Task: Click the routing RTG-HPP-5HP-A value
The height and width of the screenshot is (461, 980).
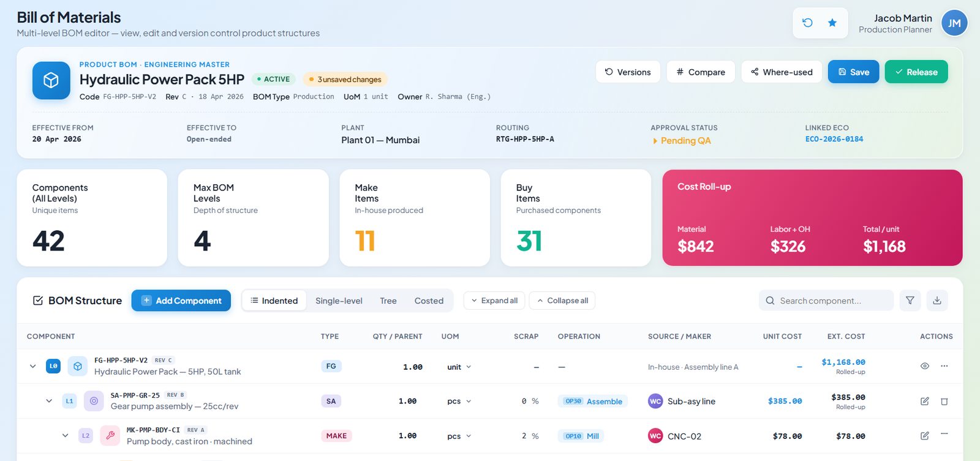Action: 525,139
